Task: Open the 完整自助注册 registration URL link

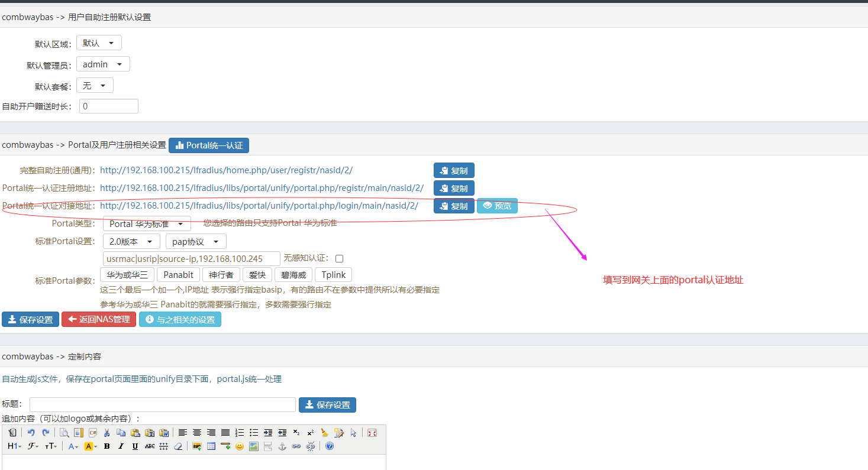Action: [x=226, y=170]
